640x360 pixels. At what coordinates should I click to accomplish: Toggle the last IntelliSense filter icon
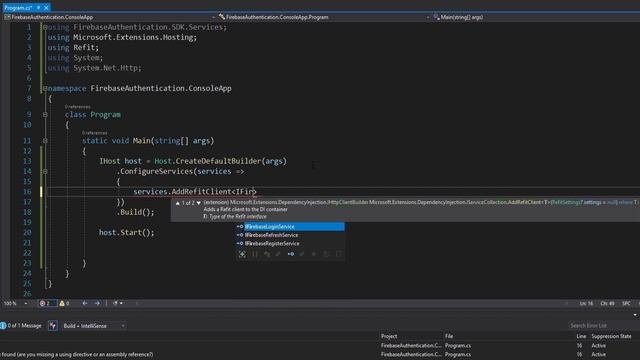click(x=338, y=254)
